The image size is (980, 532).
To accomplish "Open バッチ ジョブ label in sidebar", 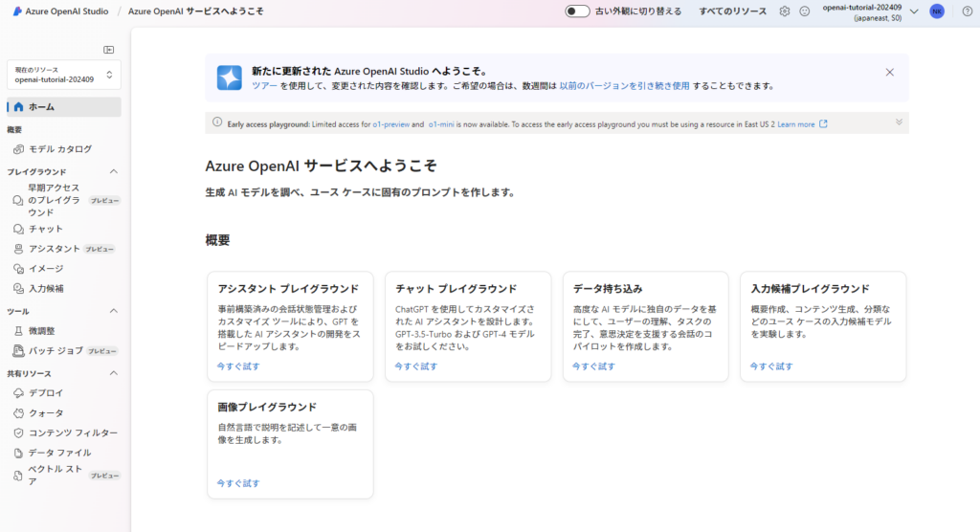I will (56, 351).
